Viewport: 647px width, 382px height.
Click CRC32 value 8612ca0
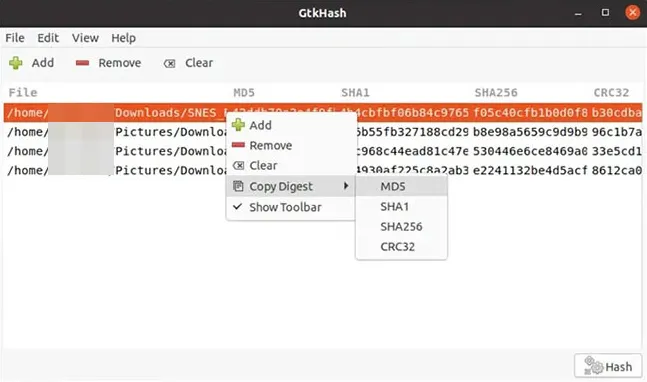(616, 170)
